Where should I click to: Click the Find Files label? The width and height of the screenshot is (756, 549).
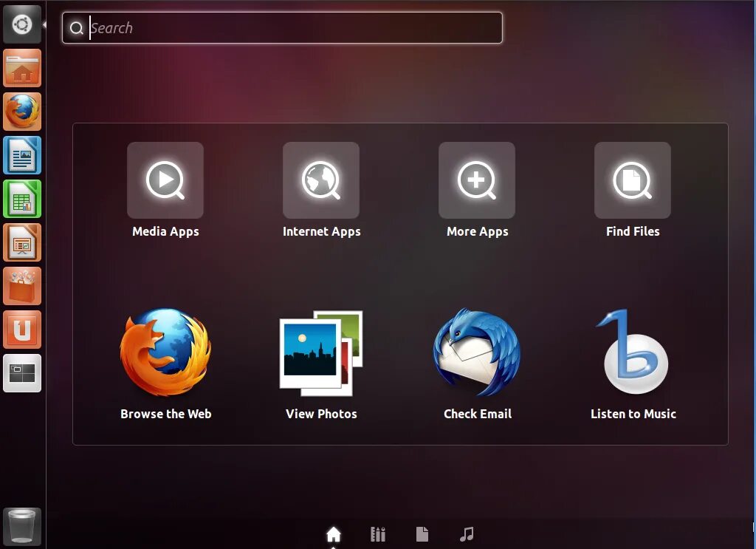[633, 231]
